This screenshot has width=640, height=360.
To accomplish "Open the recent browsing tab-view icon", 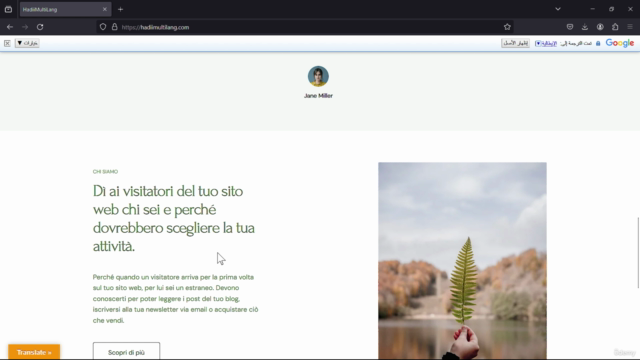I will tap(8, 9).
